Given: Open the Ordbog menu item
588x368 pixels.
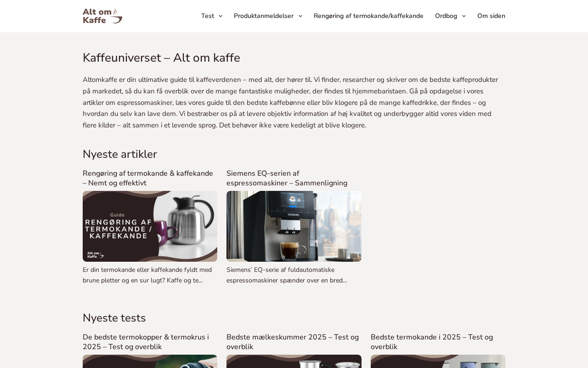Looking at the screenshot, I should pos(446,16).
